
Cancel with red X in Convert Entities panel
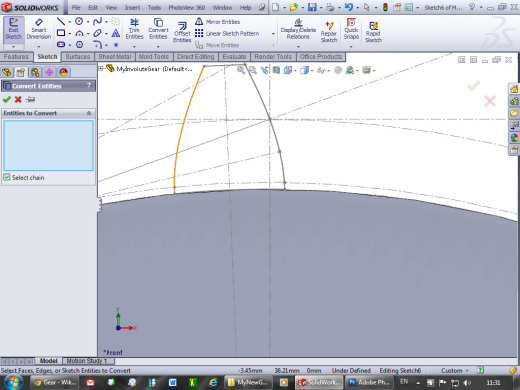pyautogui.click(x=18, y=99)
